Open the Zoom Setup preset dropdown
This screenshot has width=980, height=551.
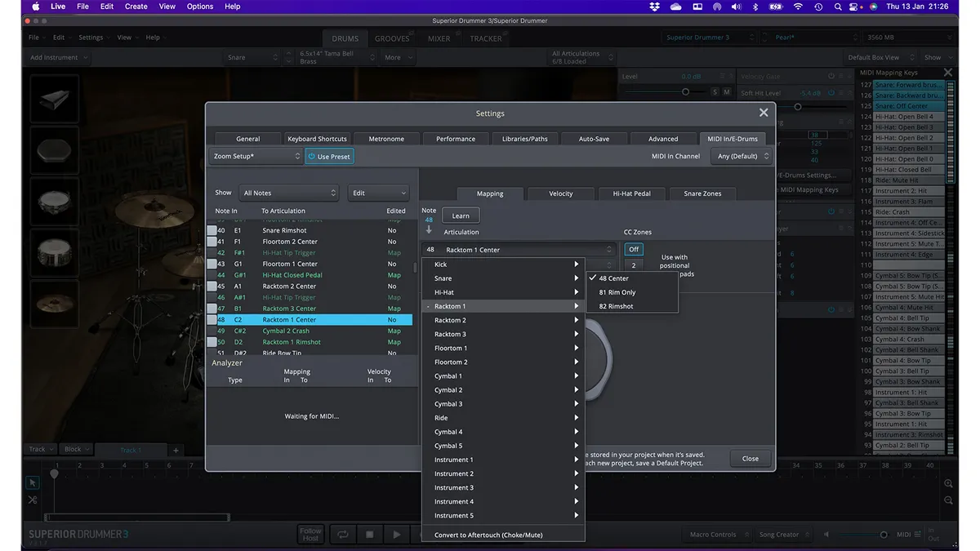pyautogui.click(x=257, y=156)
